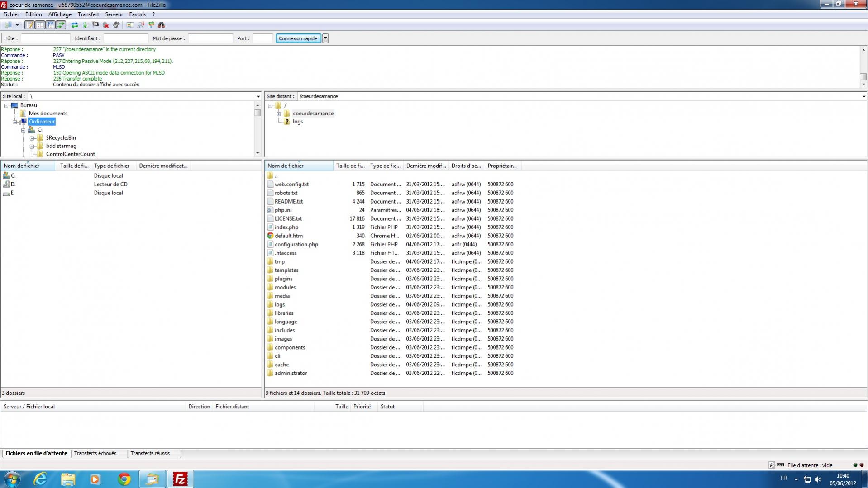Open the Serveur menu
The height and width of the screenshot is (488, 868).
tap(114, 14)
